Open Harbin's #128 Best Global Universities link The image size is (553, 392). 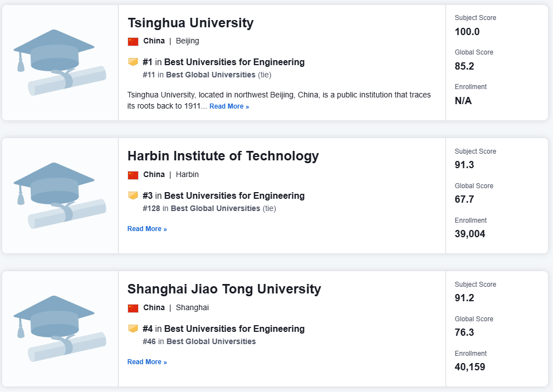tap(215, 208)
